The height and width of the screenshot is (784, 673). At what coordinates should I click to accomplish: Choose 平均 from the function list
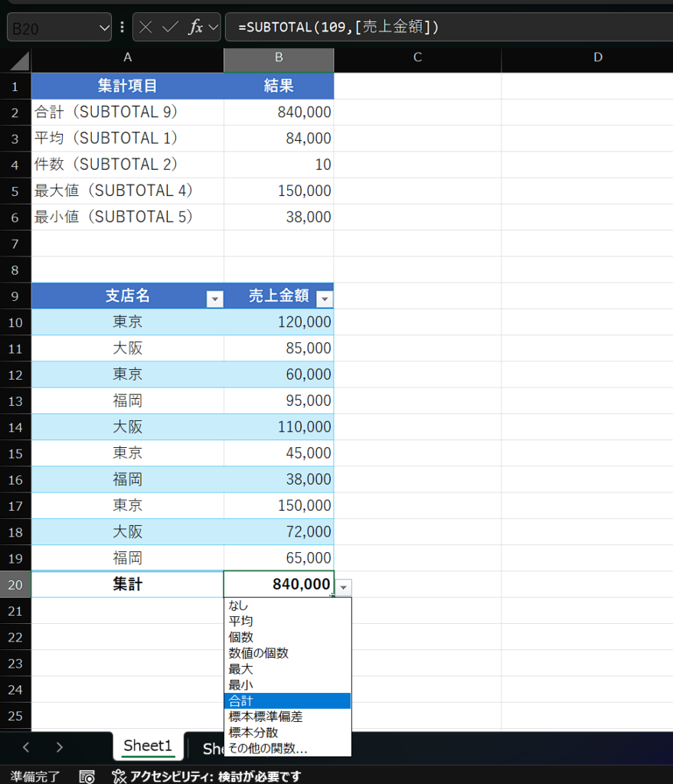point(241,621)
